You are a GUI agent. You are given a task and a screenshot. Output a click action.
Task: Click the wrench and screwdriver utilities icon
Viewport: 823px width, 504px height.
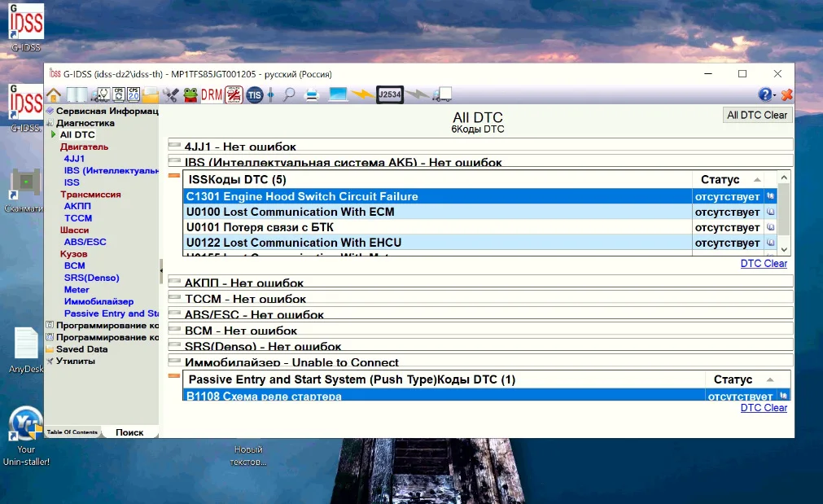[171, 95]
